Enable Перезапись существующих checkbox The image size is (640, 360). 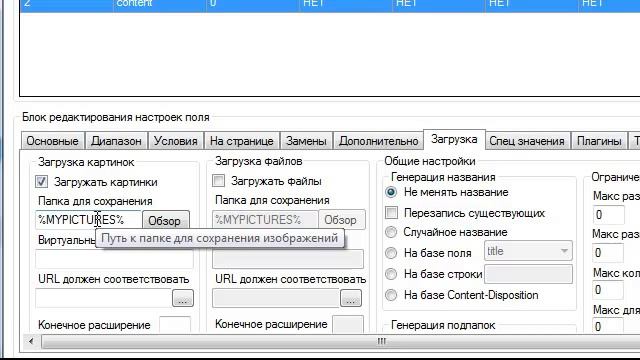391,213
